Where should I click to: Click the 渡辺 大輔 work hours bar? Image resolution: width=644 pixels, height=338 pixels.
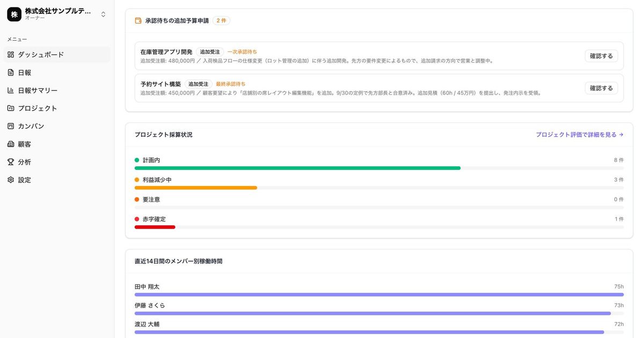click(x=369, y=332)
